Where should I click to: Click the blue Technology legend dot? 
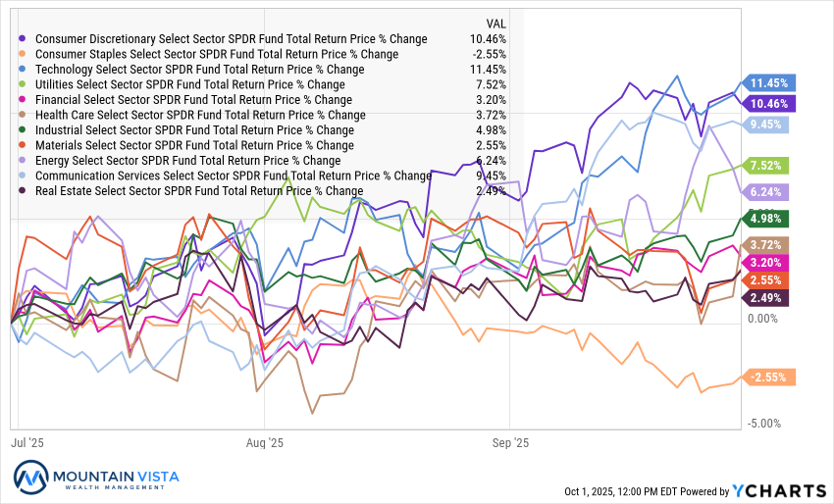coord(24,70)
